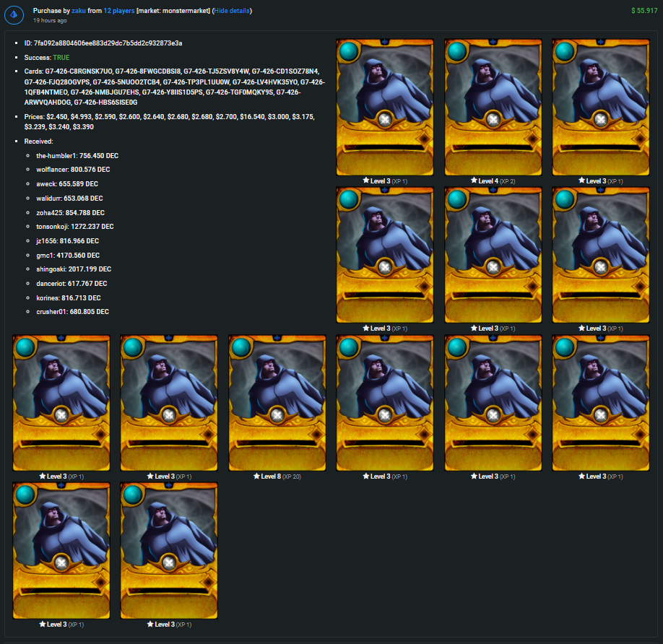Click the "jz1656: 816.966 DEC" entry

pyautogui.click(x=68, y=241)
